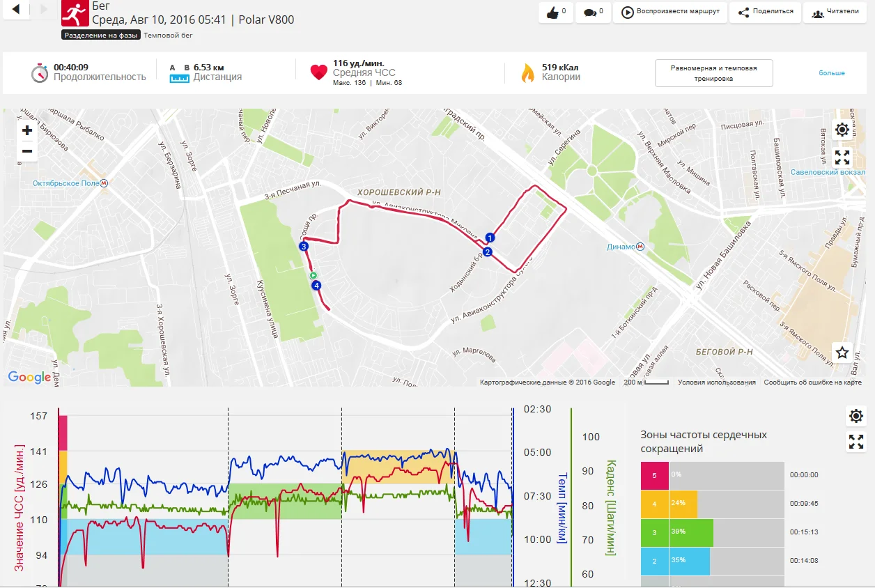Open comments with speech bubble button
The image size is (875, 588).
[x=594, y=12]
